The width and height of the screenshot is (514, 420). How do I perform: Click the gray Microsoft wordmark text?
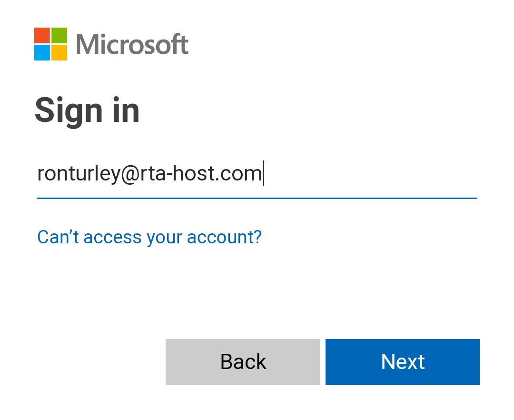pos(132,45)
